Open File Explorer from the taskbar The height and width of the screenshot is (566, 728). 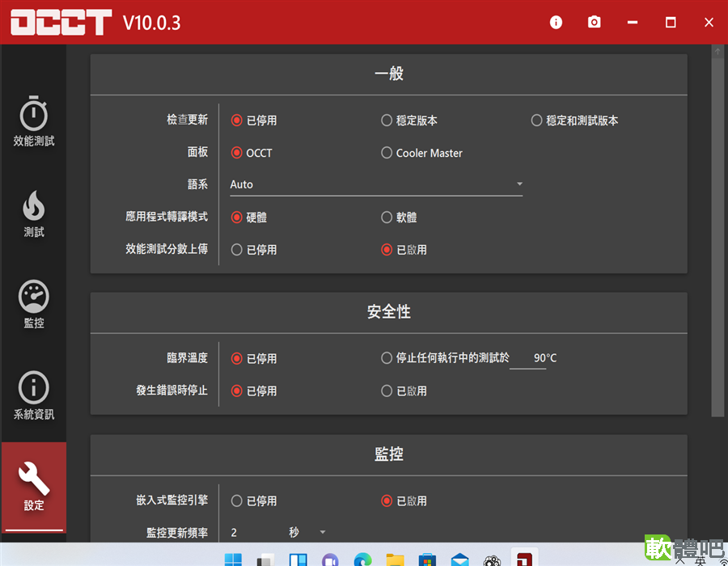(395, 559)
